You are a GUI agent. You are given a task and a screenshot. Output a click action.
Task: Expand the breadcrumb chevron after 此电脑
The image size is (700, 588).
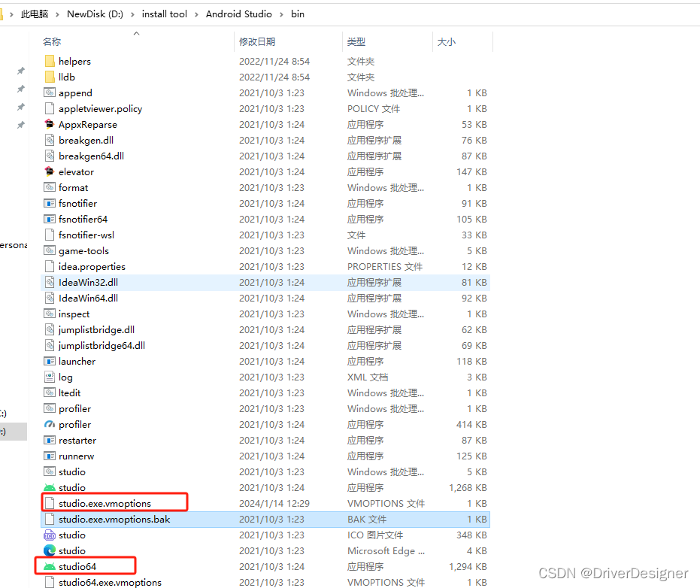(x=57, y=14)
